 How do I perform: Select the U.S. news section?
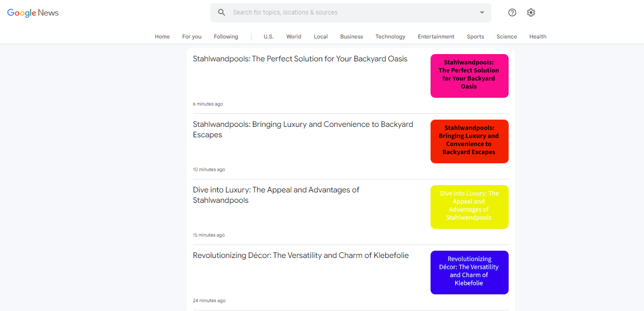tap(269, 36)
